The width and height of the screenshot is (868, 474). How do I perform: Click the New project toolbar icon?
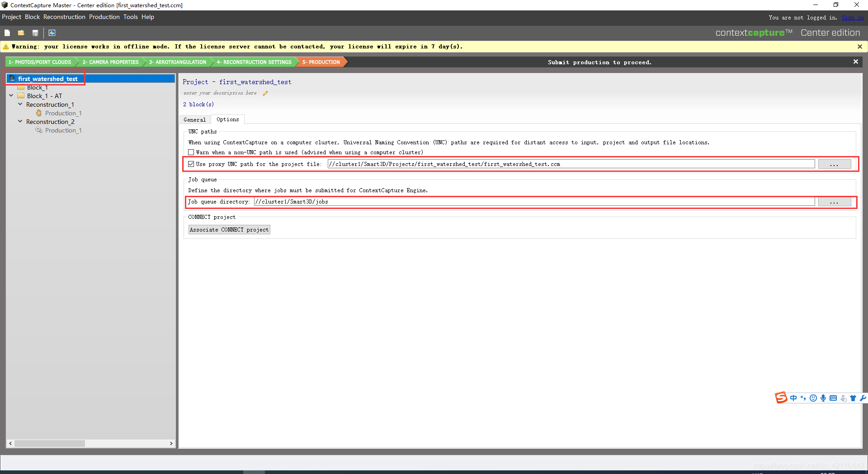pyautogui.click(x=7, y=33)
